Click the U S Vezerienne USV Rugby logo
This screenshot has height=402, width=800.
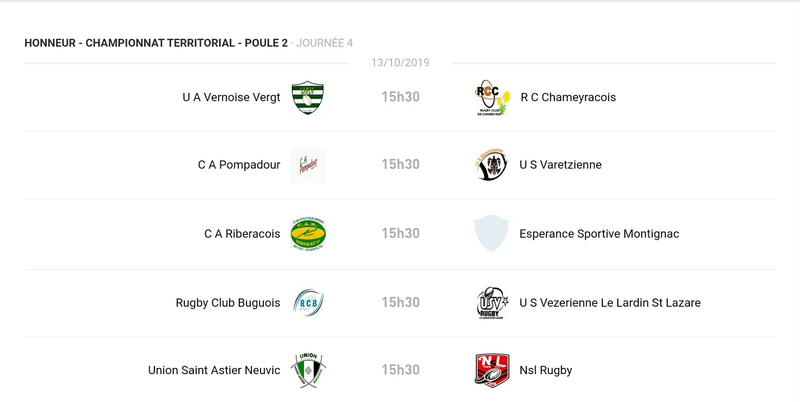tap(491, 302)
